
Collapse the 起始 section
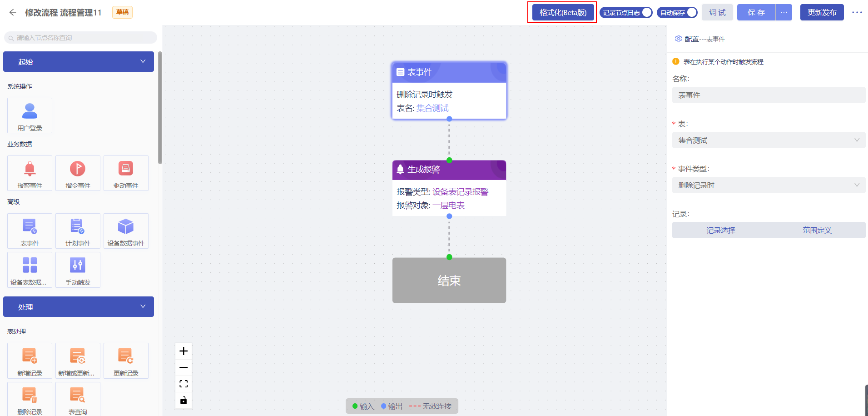79,61
